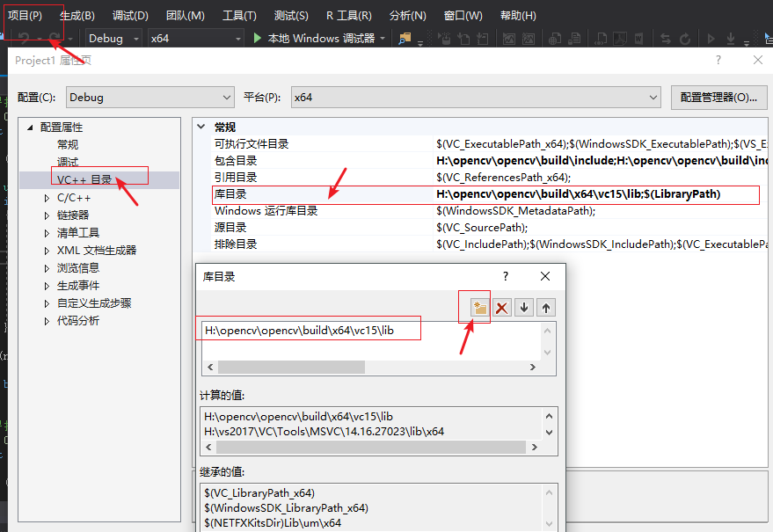This screenshot has width=773, height=532.
Task: Open the 项目(P) menu
Action: [x=25, y=15]
